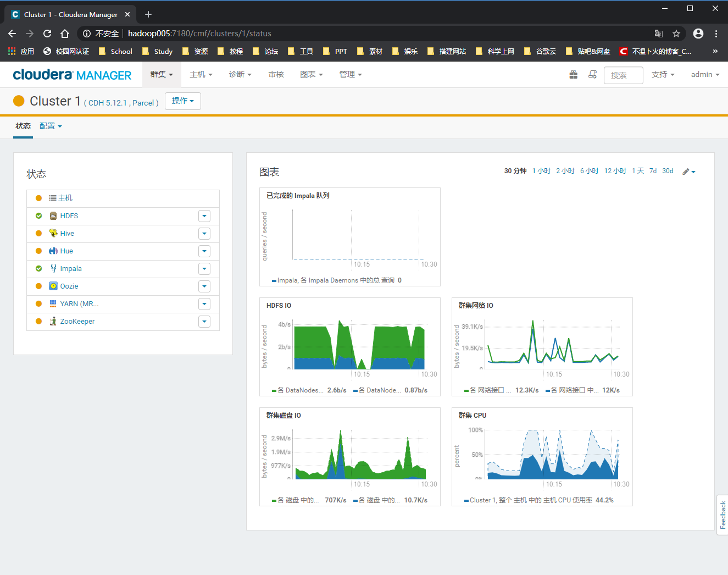Image resolution: width=728 pixels, height=575 pixels.
Task: Click the hosts list icon
Action: click(53, 198)
